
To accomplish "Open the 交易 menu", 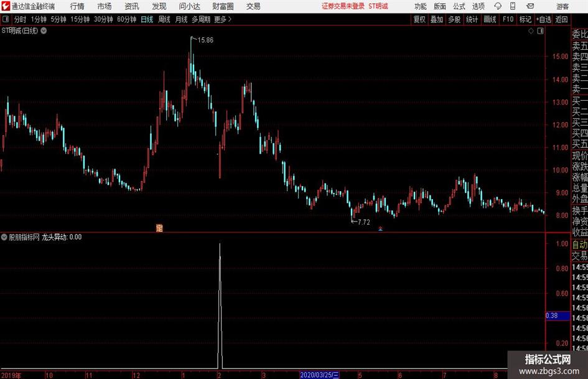I will pyautogui.click(x=253, y=6).
